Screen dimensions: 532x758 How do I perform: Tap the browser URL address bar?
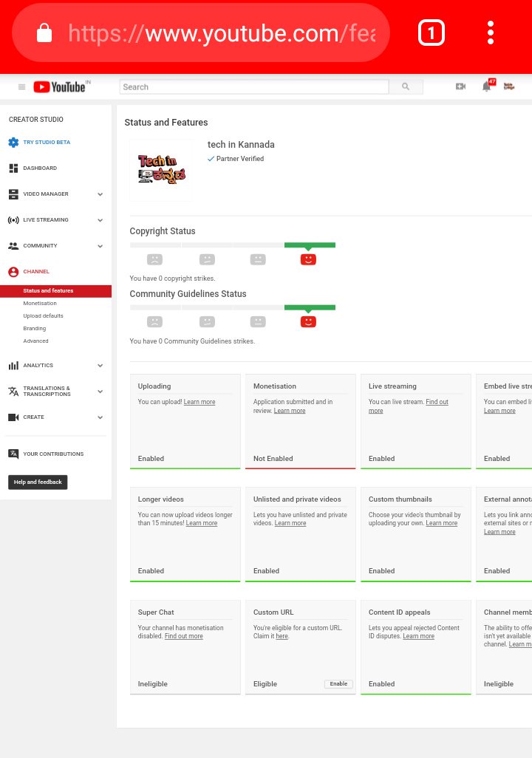[x=201, y=33]
